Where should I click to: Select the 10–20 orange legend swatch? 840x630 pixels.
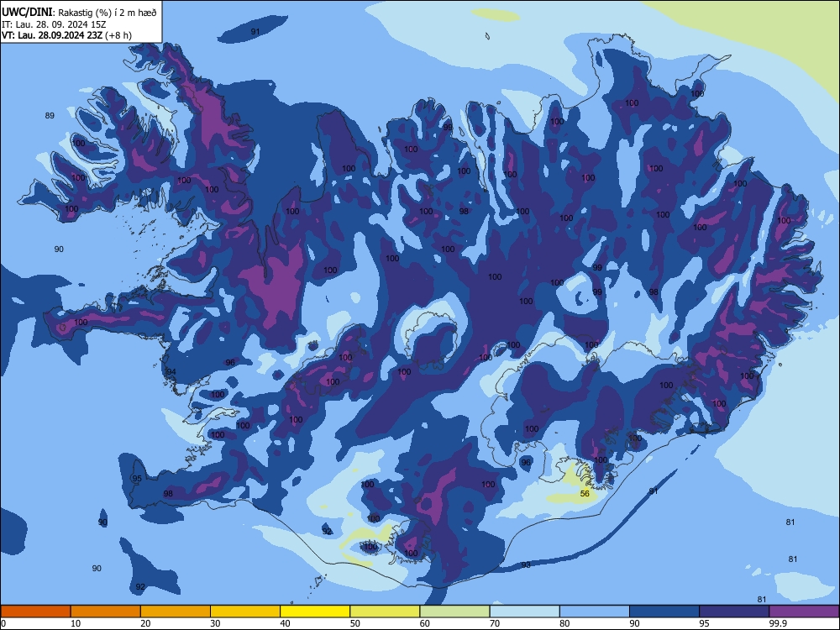[x=106, y=612]
